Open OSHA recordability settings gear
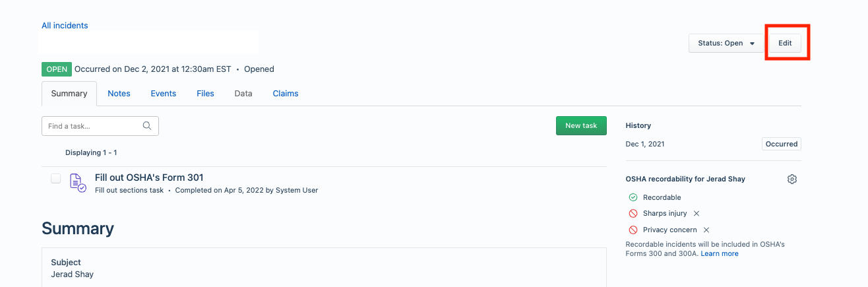 tap(792, 179)
